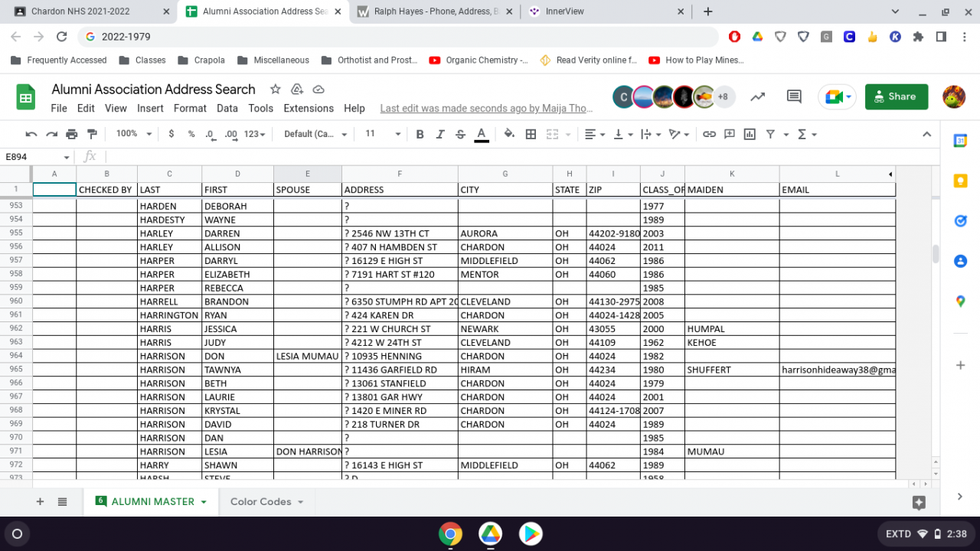Insert a link from toolbar
This screenshot has height=551, width=980.
click(709, 134)
